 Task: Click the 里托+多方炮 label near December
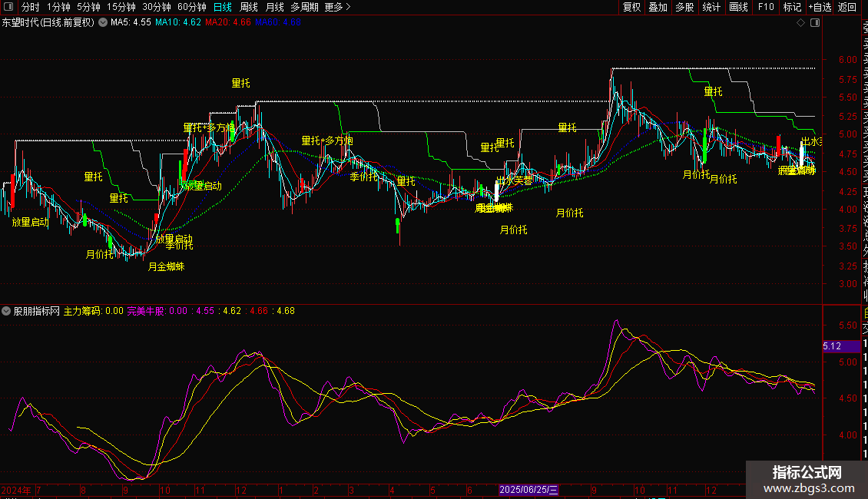click(x=210, y=127)
